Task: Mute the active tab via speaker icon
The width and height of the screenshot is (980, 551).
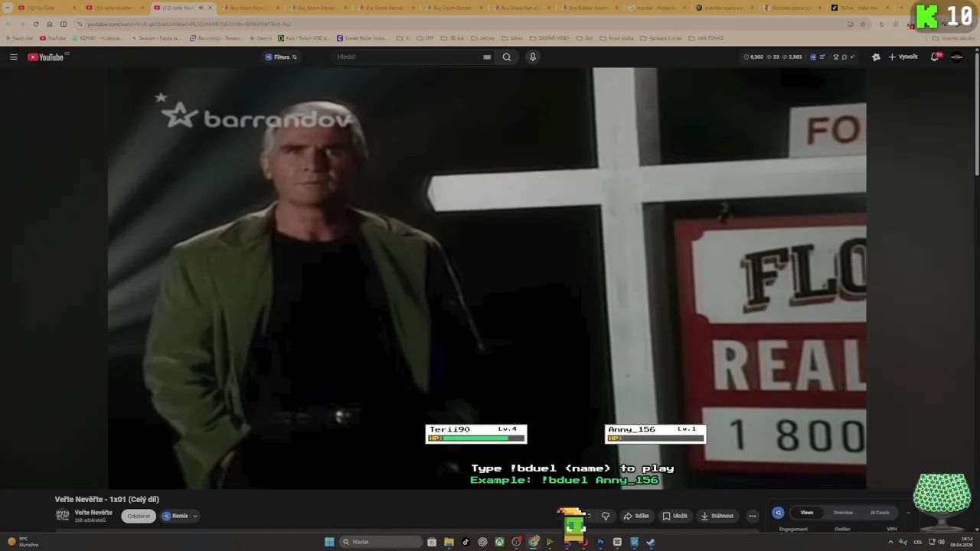Action: 201,8
